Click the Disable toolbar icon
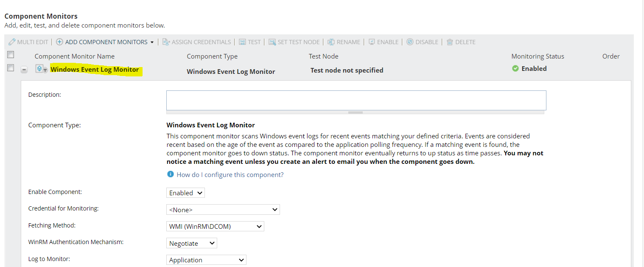 410,42
